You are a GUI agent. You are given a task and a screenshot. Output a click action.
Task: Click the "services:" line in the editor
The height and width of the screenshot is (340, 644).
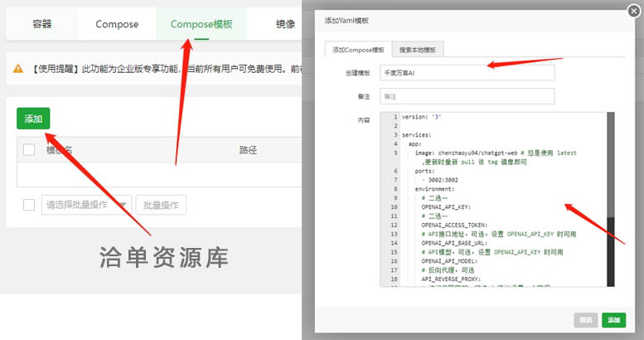416,135
